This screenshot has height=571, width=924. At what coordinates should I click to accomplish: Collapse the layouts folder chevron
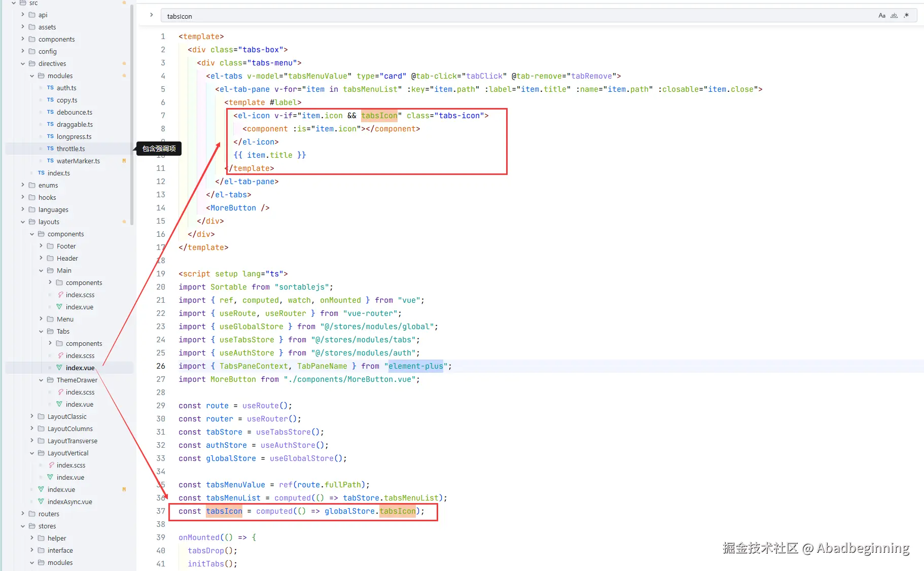tap(23, 222)
